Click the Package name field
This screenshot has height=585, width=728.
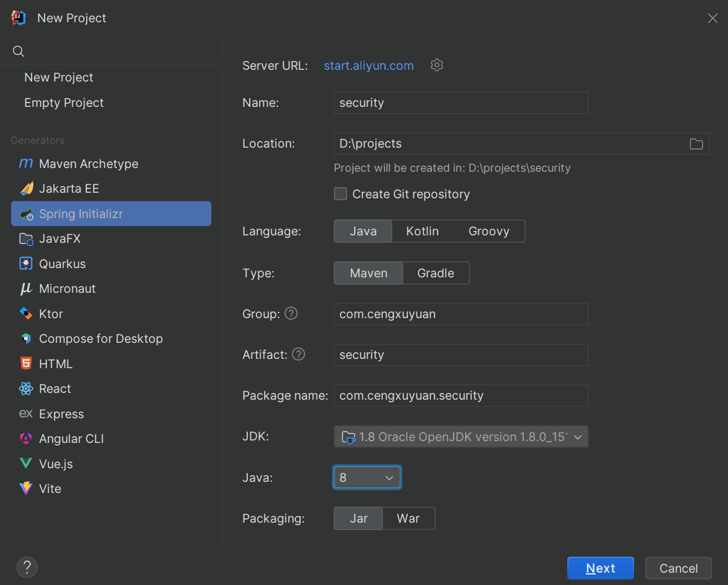click(x=461, y=396)
